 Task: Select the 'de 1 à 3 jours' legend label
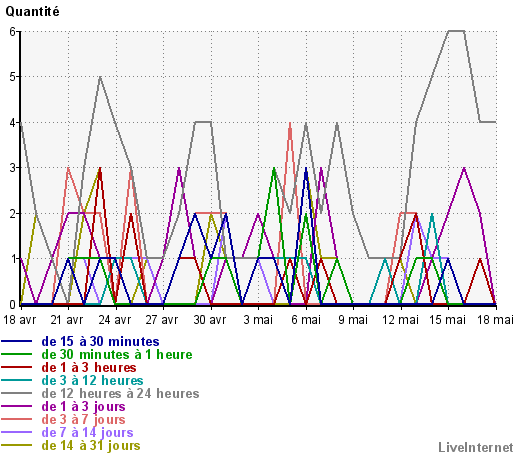click(x=83, y=407)
